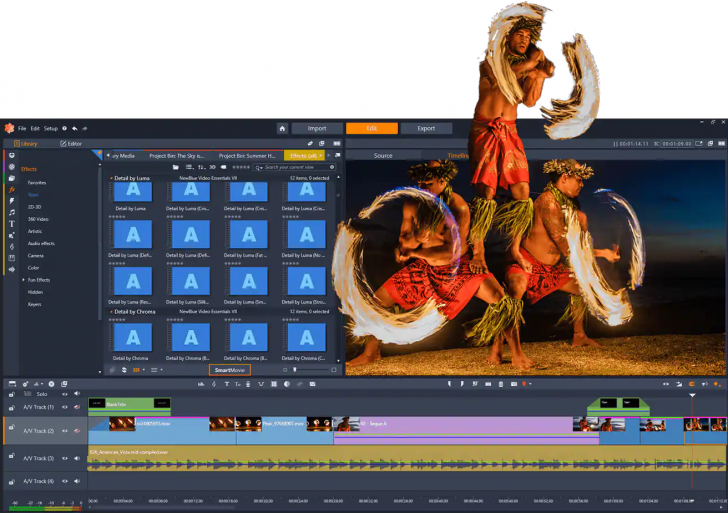This screenshot has width=728, height=513.
Task: Click the storyboard icon at timeline toolbar left
Action: pos(13,384)
